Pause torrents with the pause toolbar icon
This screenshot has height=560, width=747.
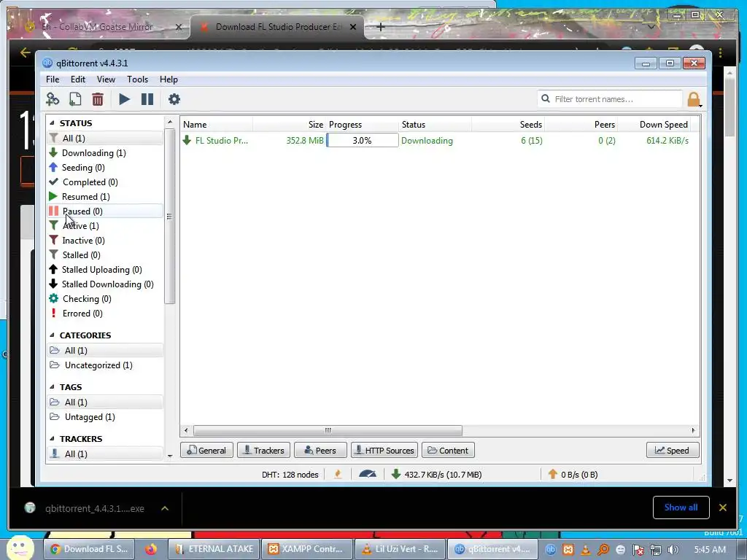(x=147, y=99)
